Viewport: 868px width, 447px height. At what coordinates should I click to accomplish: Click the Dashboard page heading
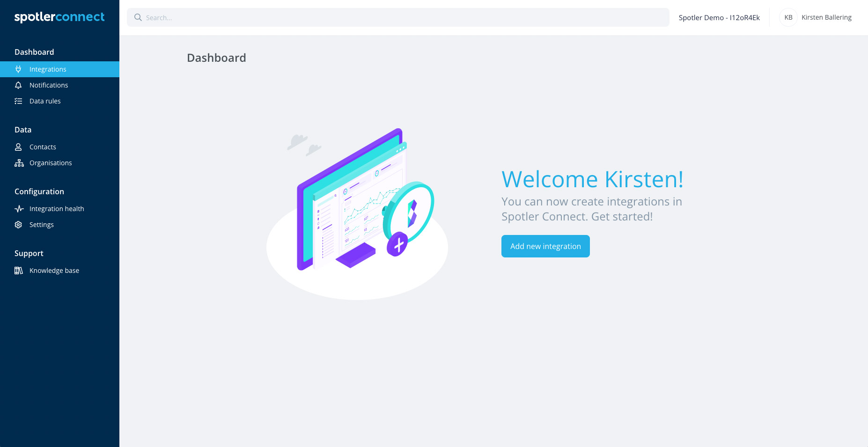(216, 58)
